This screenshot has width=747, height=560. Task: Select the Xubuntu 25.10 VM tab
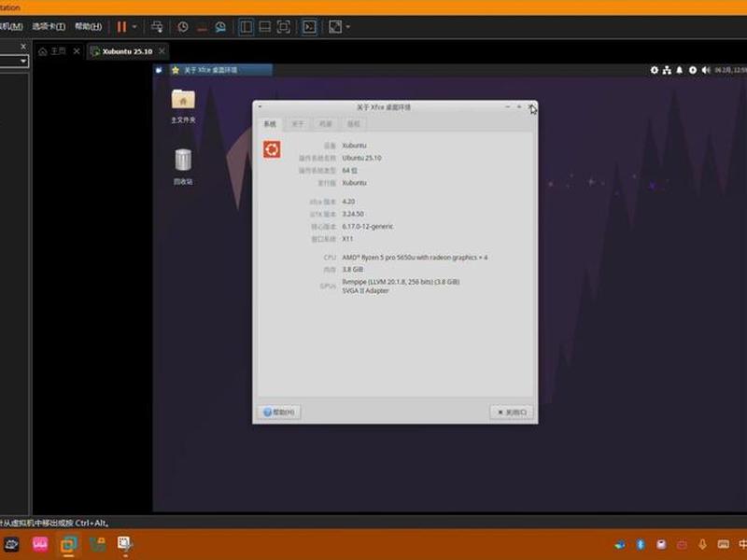coord(122,51)
